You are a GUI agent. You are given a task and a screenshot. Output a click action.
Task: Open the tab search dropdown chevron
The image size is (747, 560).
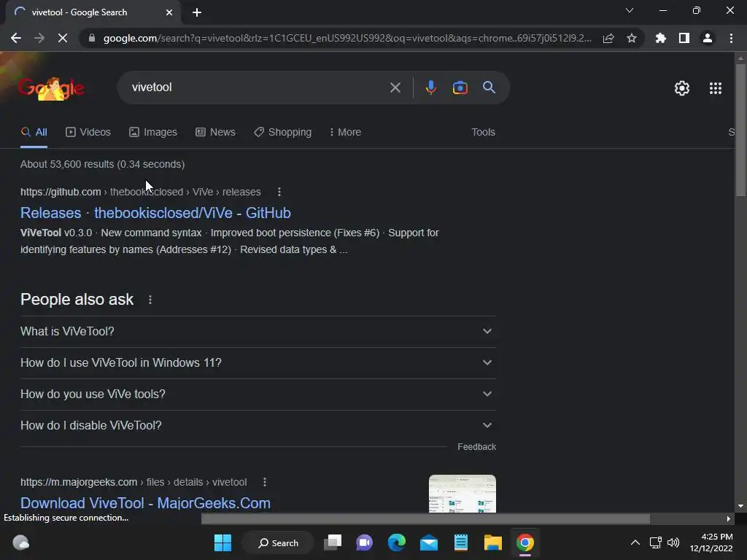630,10
